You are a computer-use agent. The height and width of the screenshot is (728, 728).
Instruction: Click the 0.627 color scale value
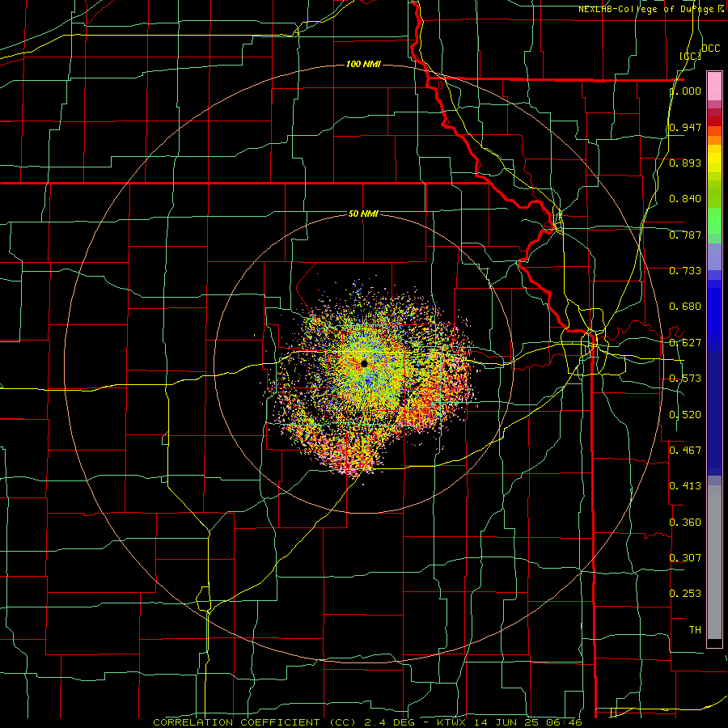pyautogui.click(x=685, y=343)
